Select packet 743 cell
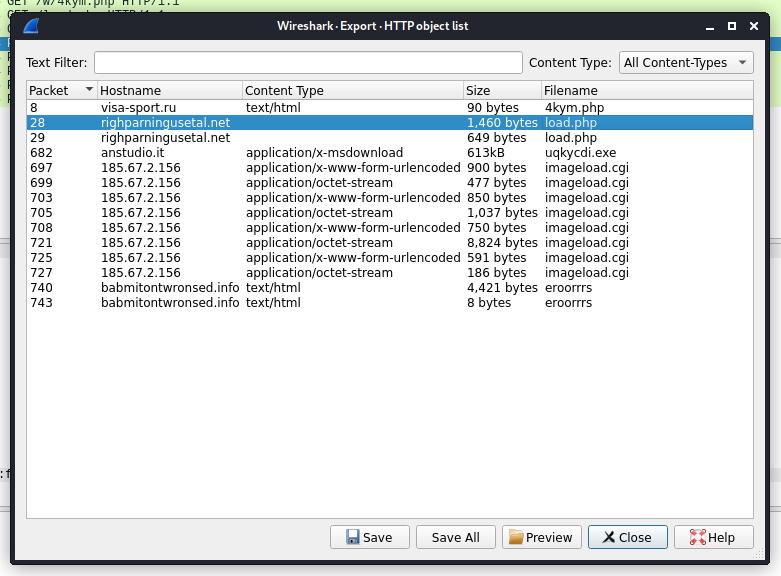This screenshot has width=781, height=576. pyautogui.click(x=41, y=302)
